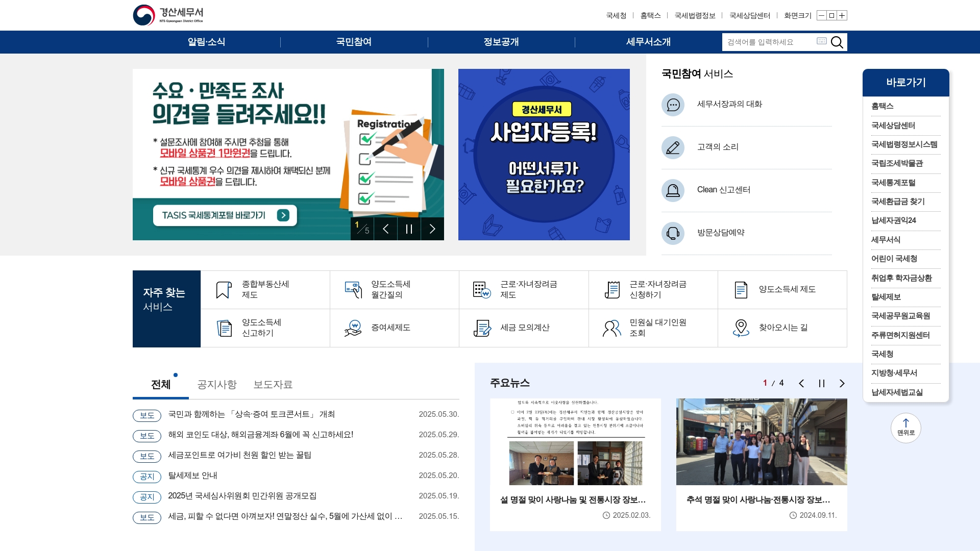Switch to the 보도자료 tab

(x=273, y=385)
